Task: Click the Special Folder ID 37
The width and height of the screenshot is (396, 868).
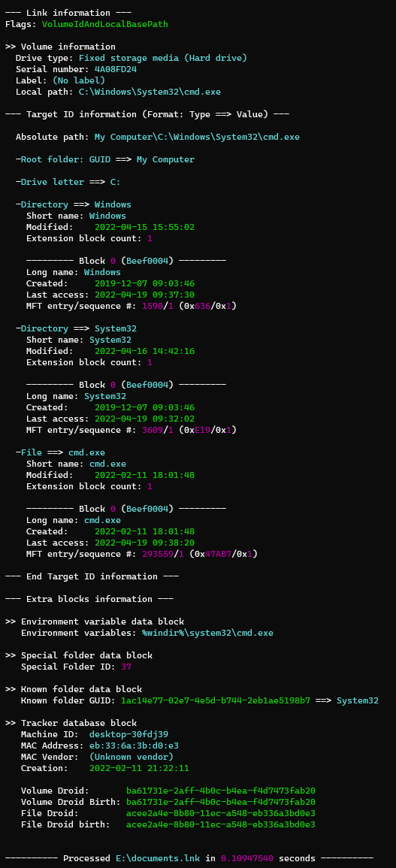Action: pyautogui.click(x=126, y=667)
